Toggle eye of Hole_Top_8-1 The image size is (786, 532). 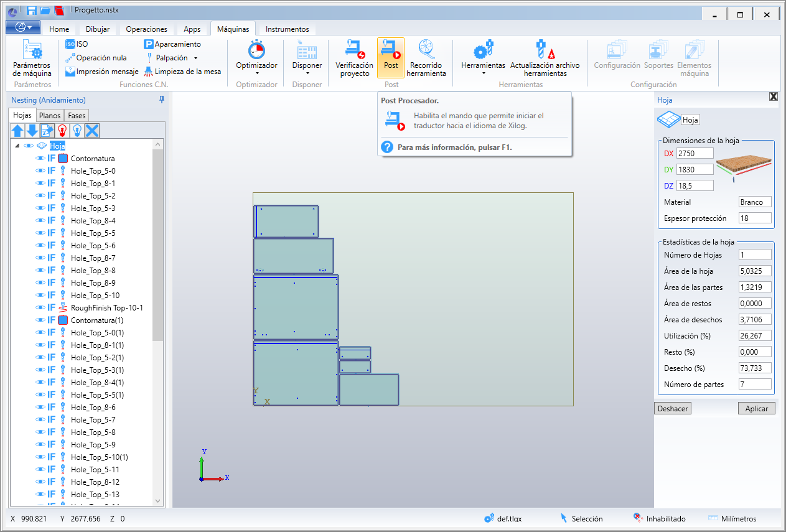click(40, 183)
